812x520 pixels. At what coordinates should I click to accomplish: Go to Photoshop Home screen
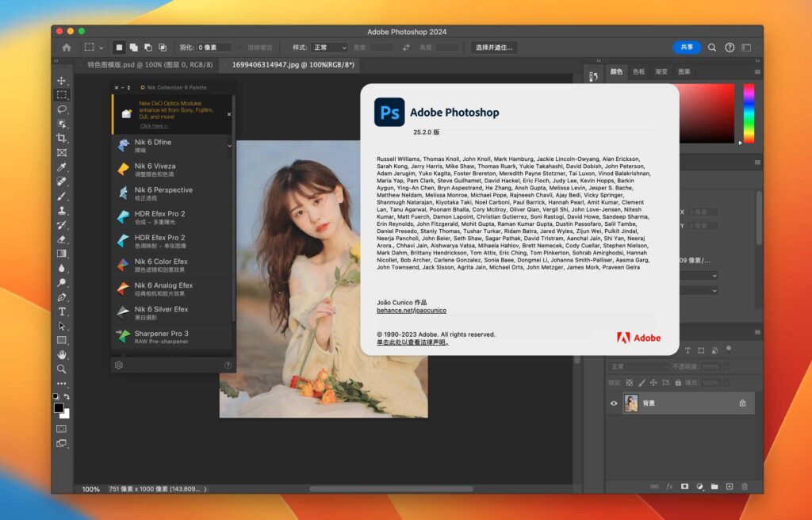click(67, 48)
